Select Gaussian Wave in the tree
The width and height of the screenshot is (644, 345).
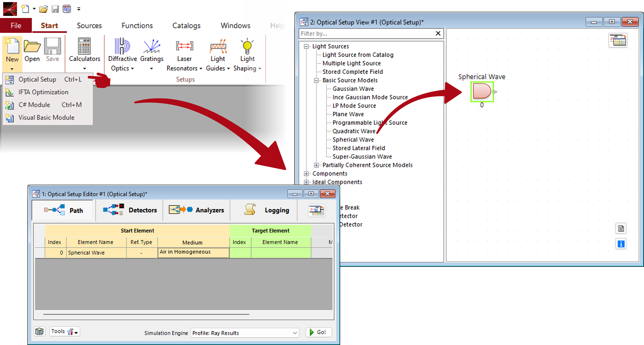click(353, 89)
